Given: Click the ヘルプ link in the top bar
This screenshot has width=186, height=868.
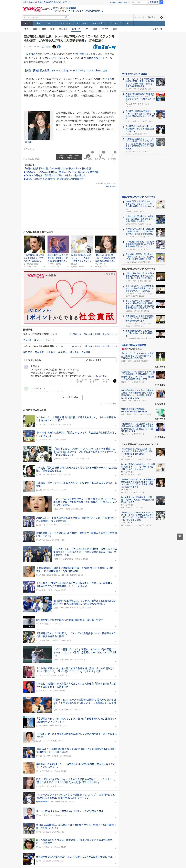Looking at the screenshot, I should pos(127,2).
